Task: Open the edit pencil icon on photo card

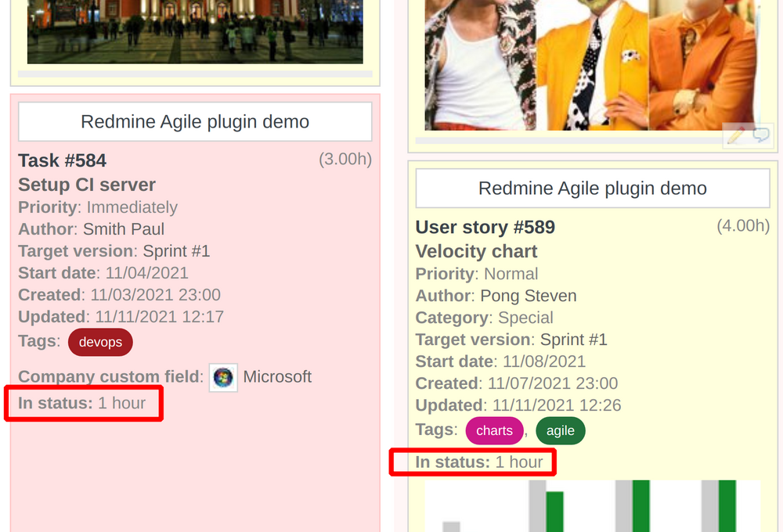Action: pos(737,135)
